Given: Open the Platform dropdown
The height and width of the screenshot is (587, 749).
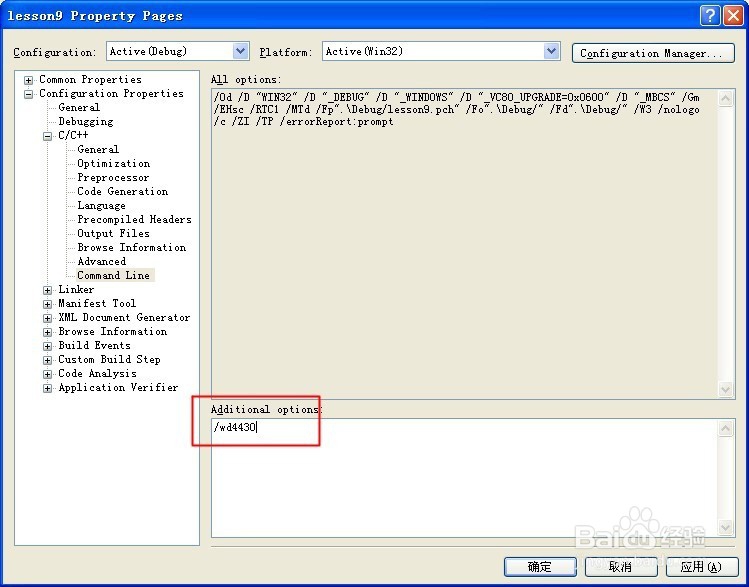Looking at the screenshot, I should 552,51.
